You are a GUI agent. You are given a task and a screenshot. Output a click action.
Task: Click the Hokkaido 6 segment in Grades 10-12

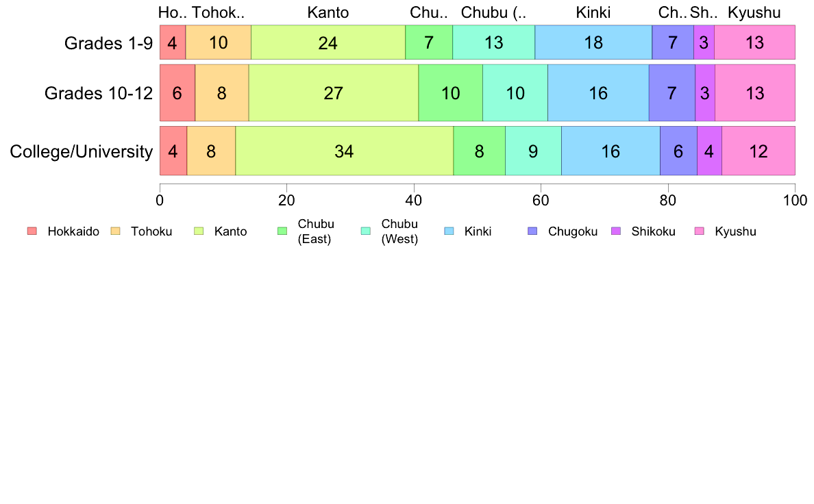click(x=177, y=93)
